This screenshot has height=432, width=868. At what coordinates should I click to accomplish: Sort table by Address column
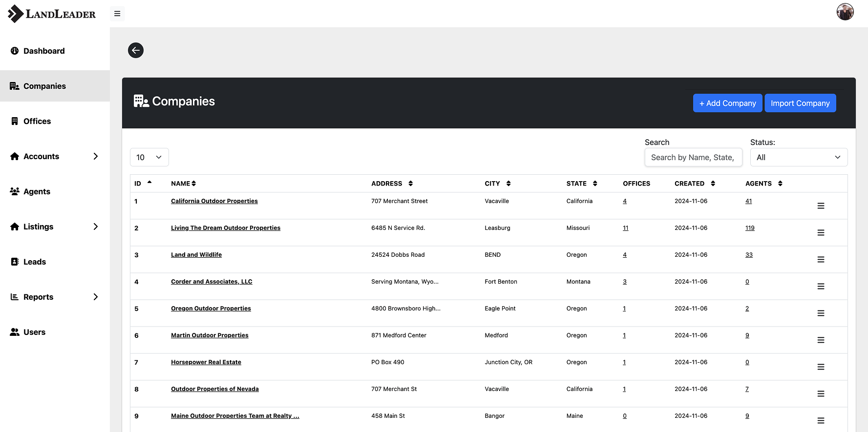click(392, 184)
